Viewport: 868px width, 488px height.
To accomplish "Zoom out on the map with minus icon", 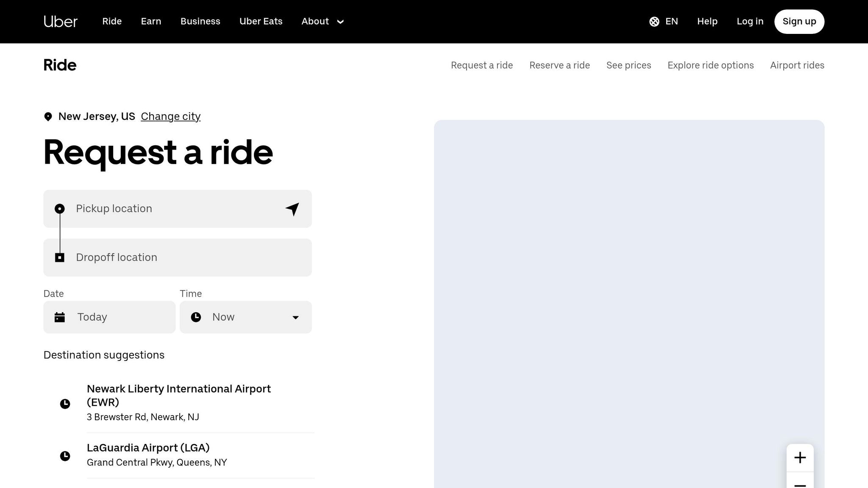I will [x=800, y=485].
